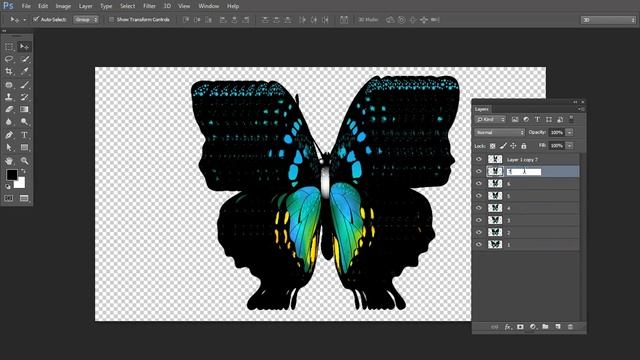Delete layer with trash icon
This screenshot has width=640, height=360.
click(571, 327)
